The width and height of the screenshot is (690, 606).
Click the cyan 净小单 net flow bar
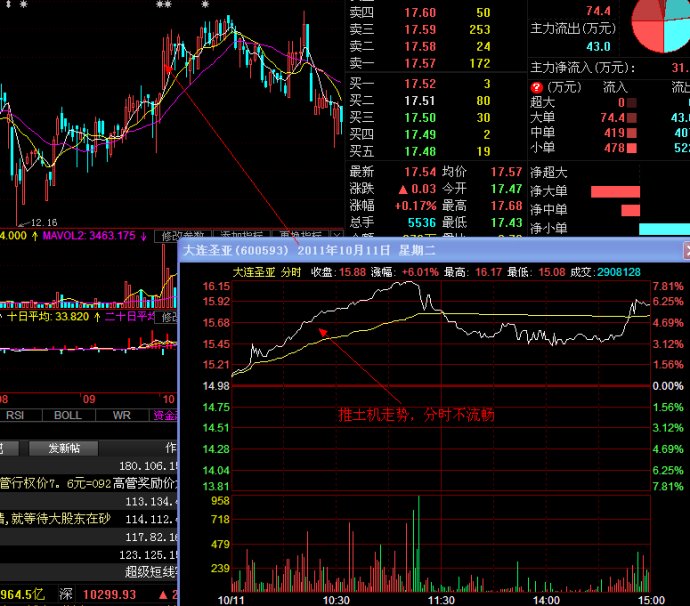664,229
